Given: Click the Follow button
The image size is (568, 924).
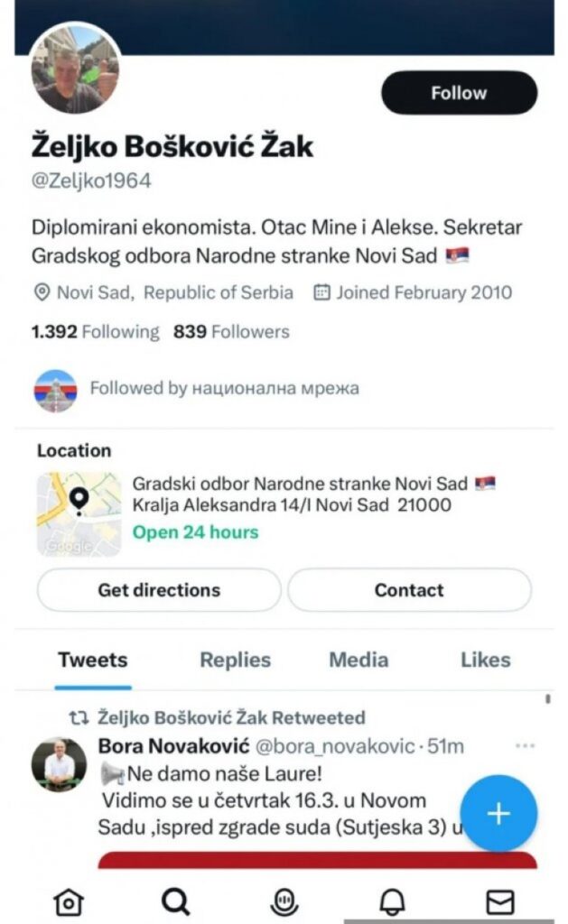Looking at the screenshot, I should tap(459, 93).
